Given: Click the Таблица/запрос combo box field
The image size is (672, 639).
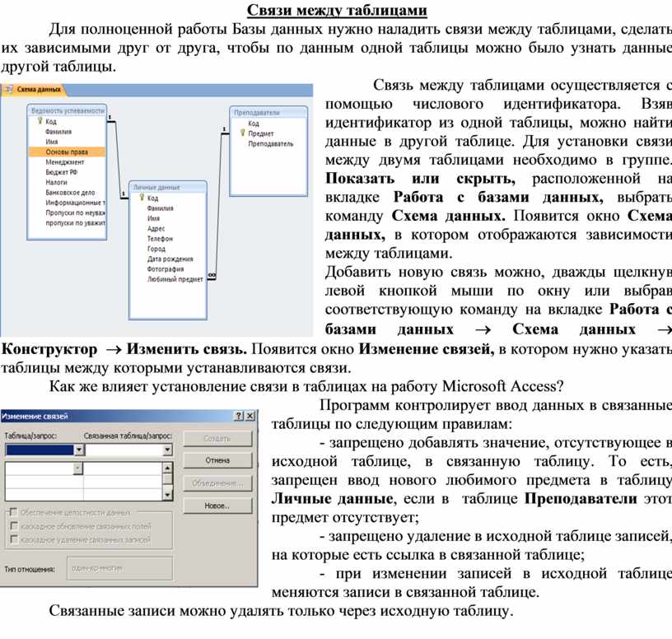Looking at the screenshot, I should [44, 450].
